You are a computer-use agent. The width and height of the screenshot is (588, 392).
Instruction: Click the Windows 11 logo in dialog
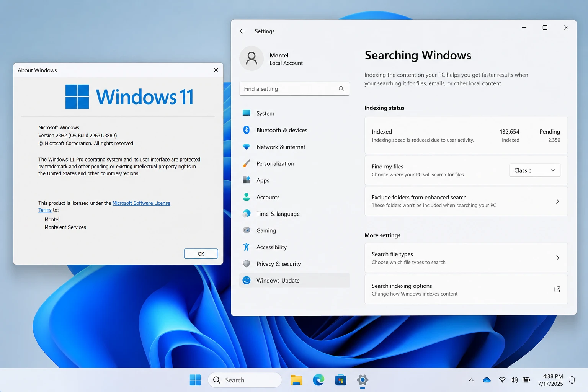[x=129, y=96]
